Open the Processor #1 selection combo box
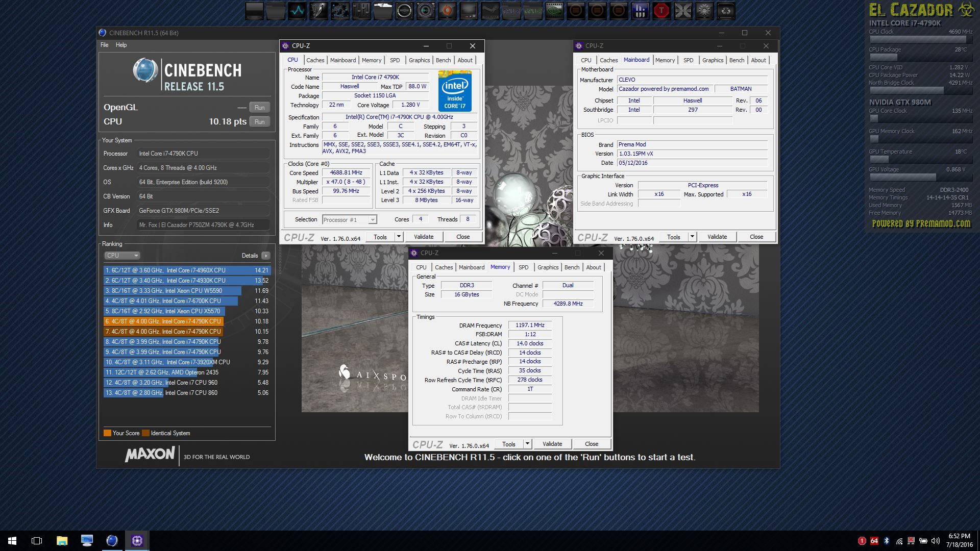The image size is (980, 551). point(350,220)
